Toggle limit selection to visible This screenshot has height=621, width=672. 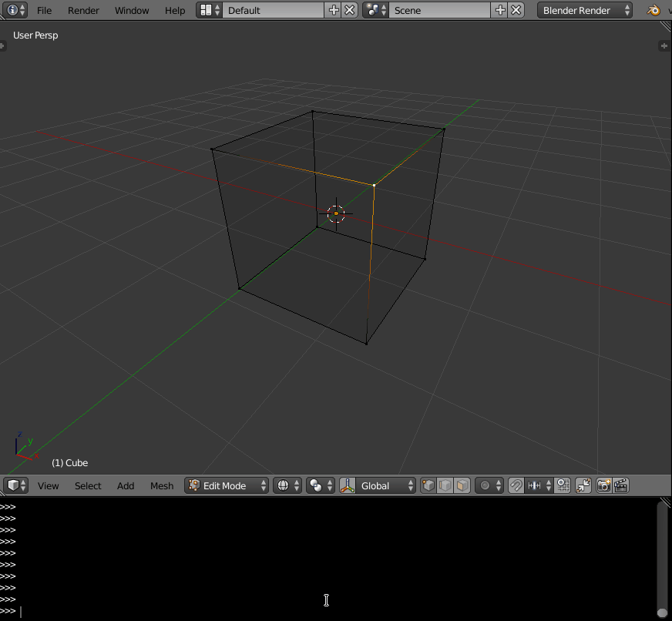click(x=582, y=485)
